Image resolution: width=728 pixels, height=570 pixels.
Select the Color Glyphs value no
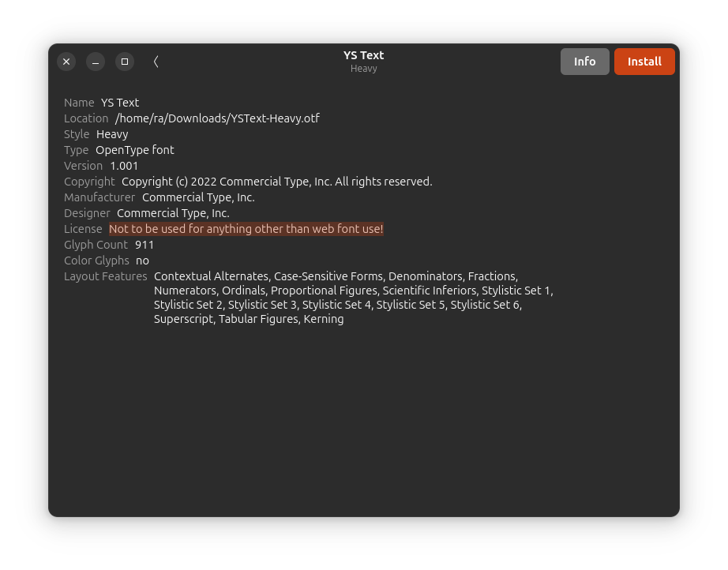(142, 261)
